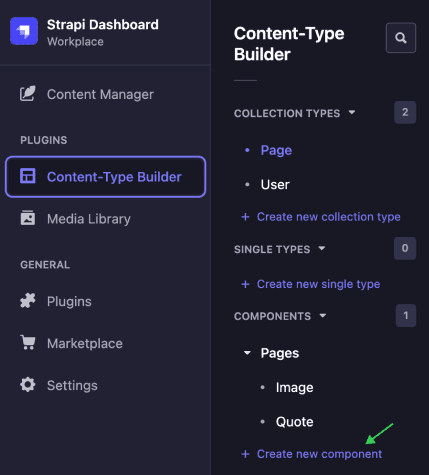Click the Pages category label

point(280,353)
